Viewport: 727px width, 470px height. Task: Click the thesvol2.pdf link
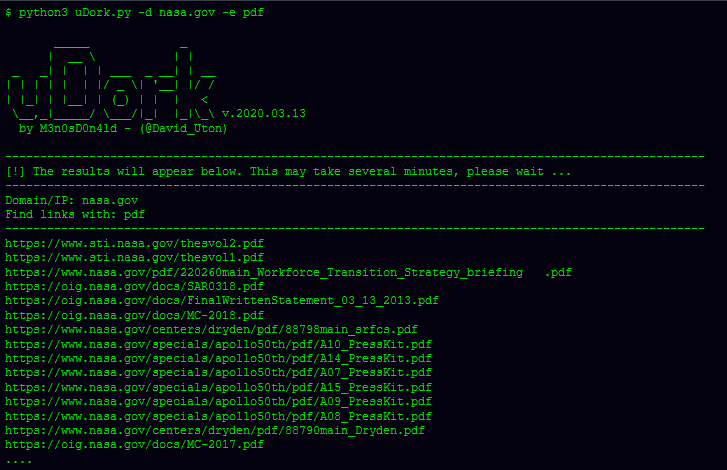[x=134, y=243]
